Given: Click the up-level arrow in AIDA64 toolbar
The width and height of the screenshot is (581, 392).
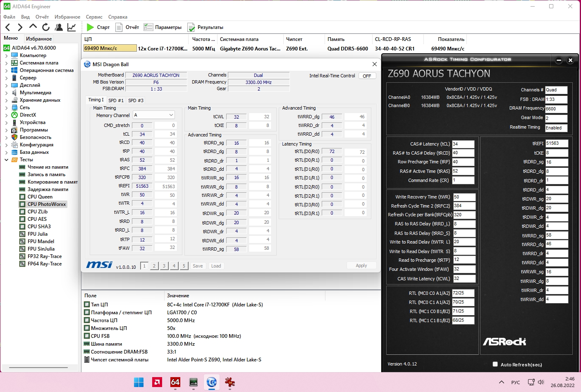Looking at the screenshot, I should 33,27.
